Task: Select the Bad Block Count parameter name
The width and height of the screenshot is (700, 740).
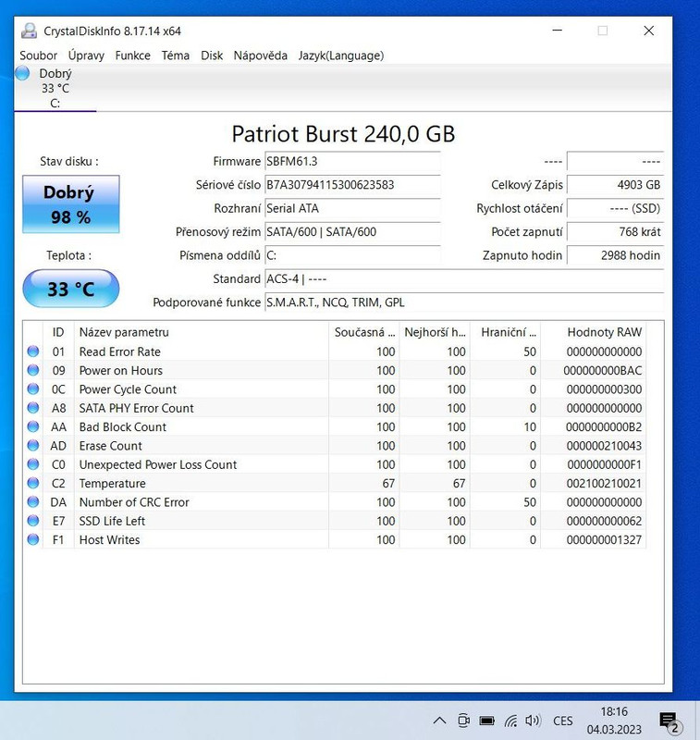Action: click(x=123, y=427)
